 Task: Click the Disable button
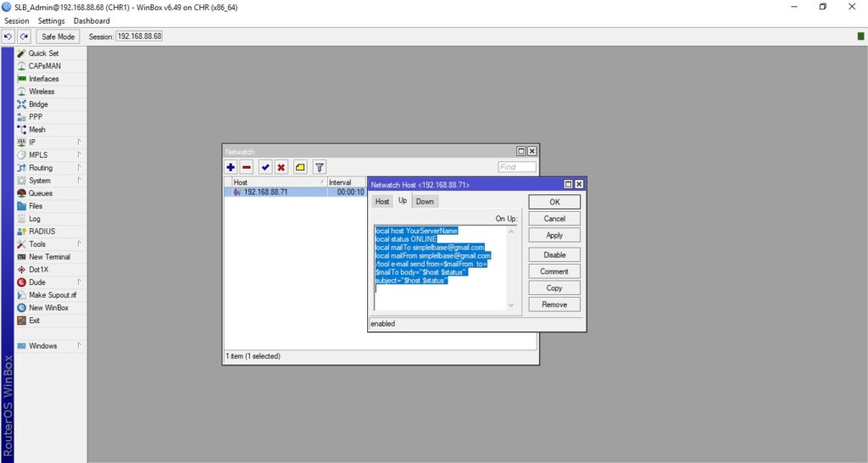click(554, 254)
